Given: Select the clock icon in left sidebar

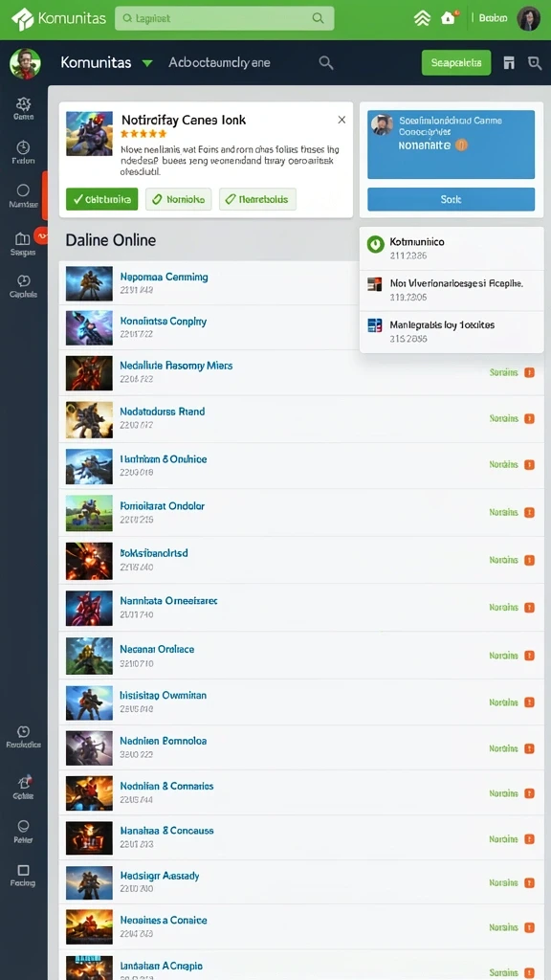Looking at the screenshot, I should point(23,147).
